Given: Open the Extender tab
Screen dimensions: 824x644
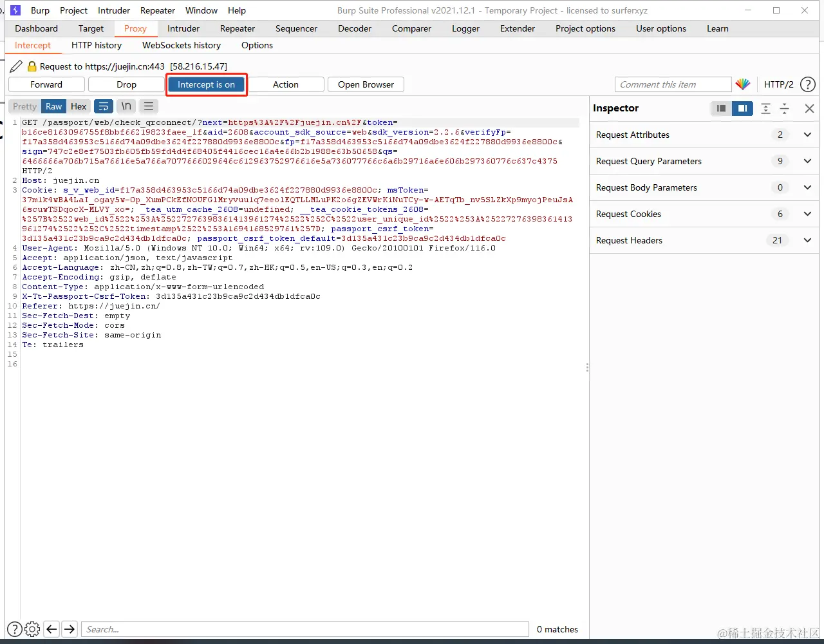Looking at the screenshot, I should [x=518, y=28].
